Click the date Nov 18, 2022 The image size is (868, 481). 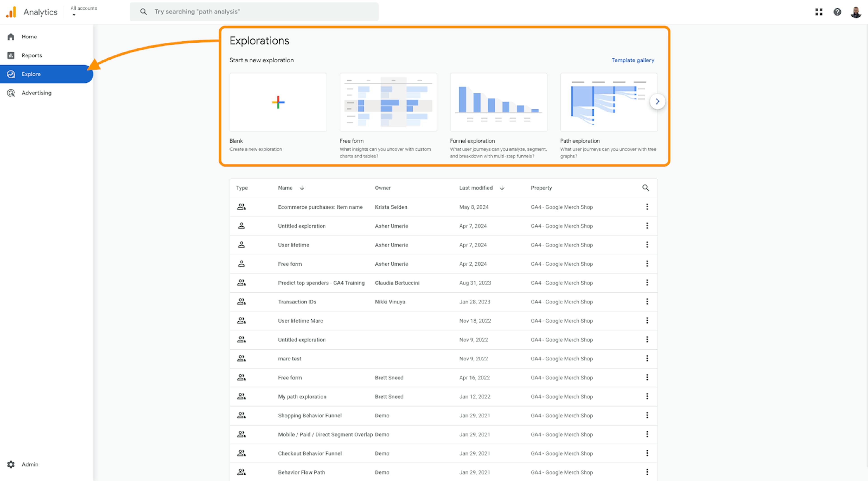point(475,321)
